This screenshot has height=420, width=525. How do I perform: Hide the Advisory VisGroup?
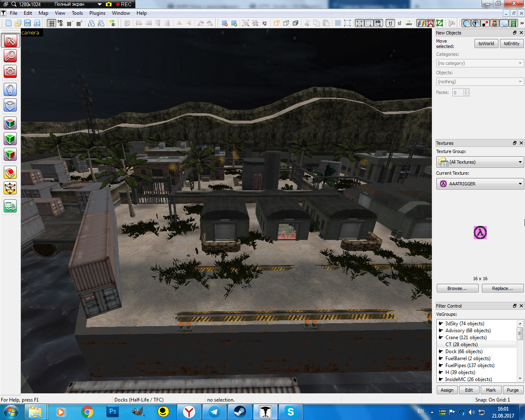coord(441,330)
